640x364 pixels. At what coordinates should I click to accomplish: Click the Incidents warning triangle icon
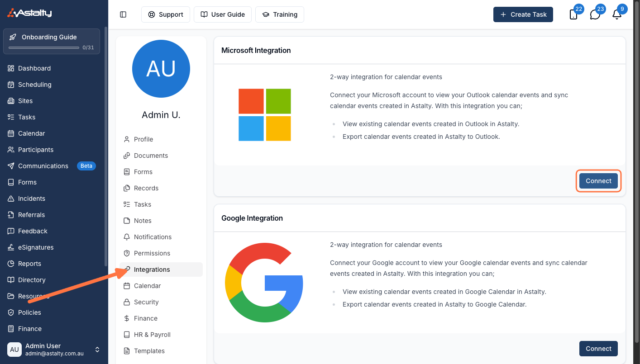[11, 199]
